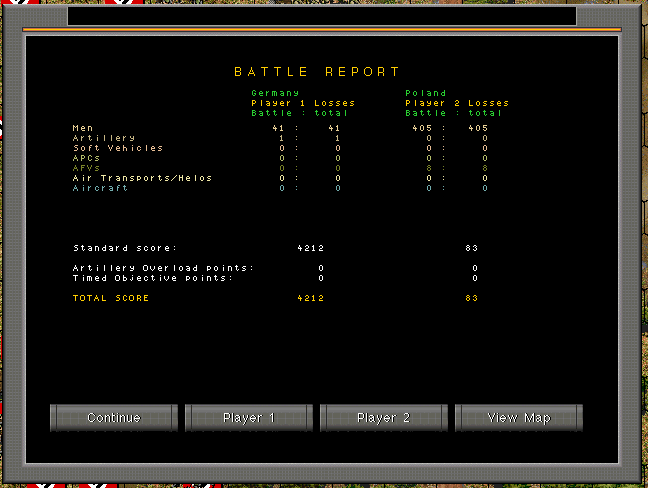This screenshot has height=488, width=648.
Task: Click the TOTAL SCORE label
Action: (111, 298)
